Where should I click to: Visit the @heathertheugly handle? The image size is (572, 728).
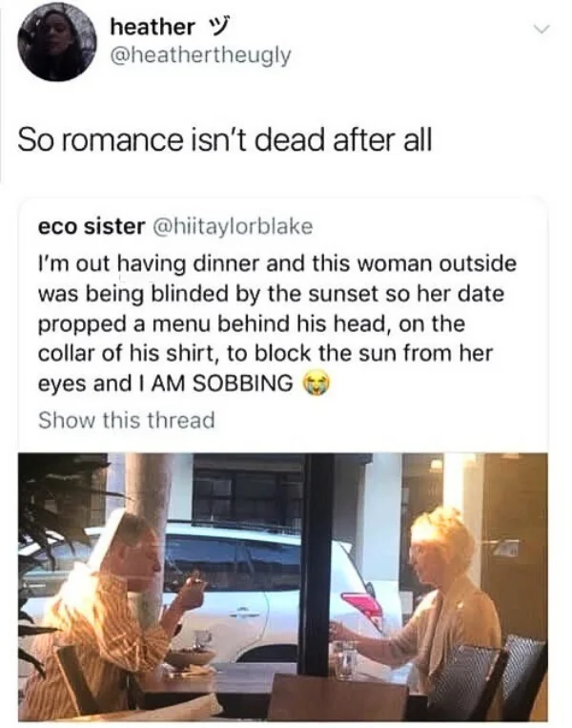(x=200, y=55)
